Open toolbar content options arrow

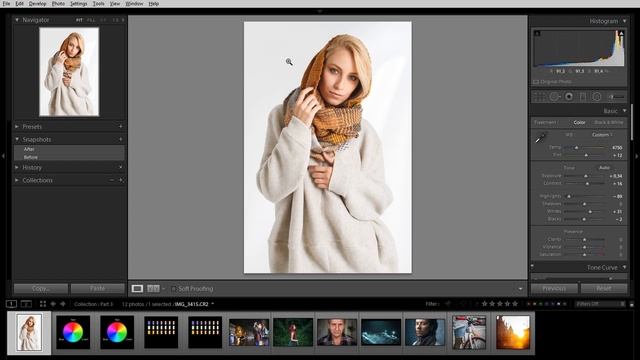520,289
